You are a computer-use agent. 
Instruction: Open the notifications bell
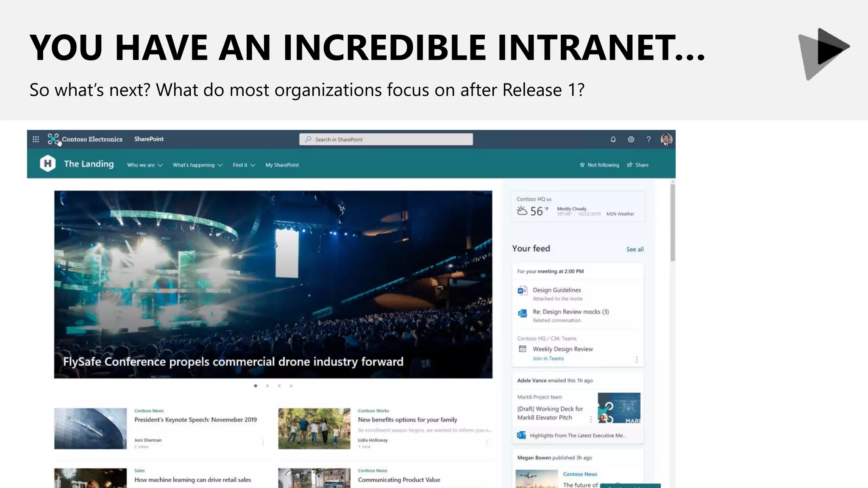point(613,139)
